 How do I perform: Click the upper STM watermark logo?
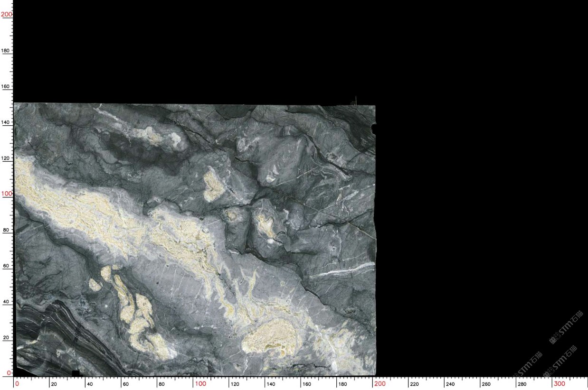coord(565,327)
